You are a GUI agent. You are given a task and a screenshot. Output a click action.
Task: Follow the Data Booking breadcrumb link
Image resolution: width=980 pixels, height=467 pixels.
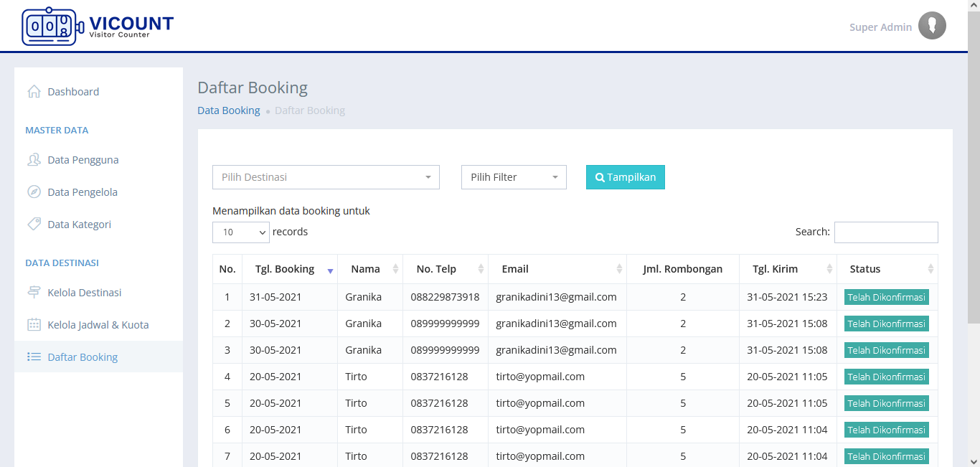click(229, 110)
